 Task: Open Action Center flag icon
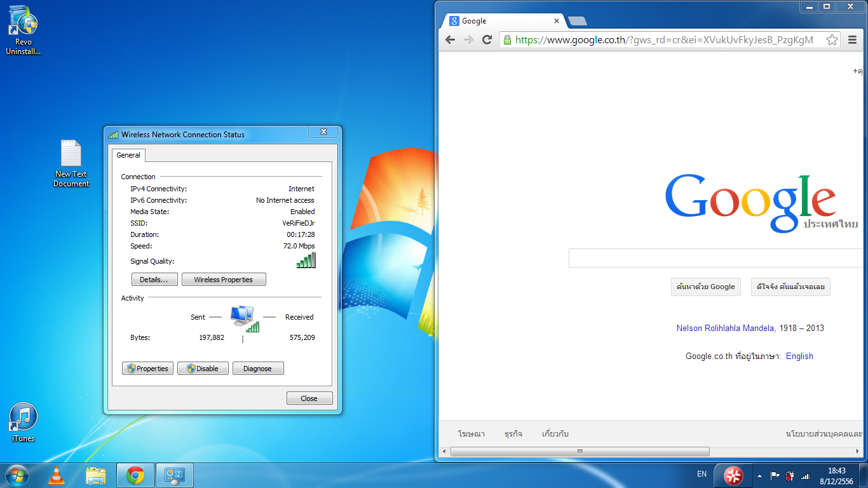click(x=775, y=475)
